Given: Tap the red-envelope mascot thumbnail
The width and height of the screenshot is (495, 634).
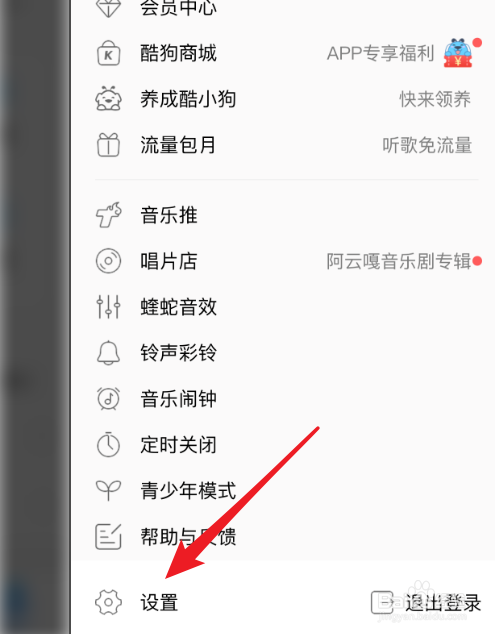Looking at the screenshot, I should (458, 53).
